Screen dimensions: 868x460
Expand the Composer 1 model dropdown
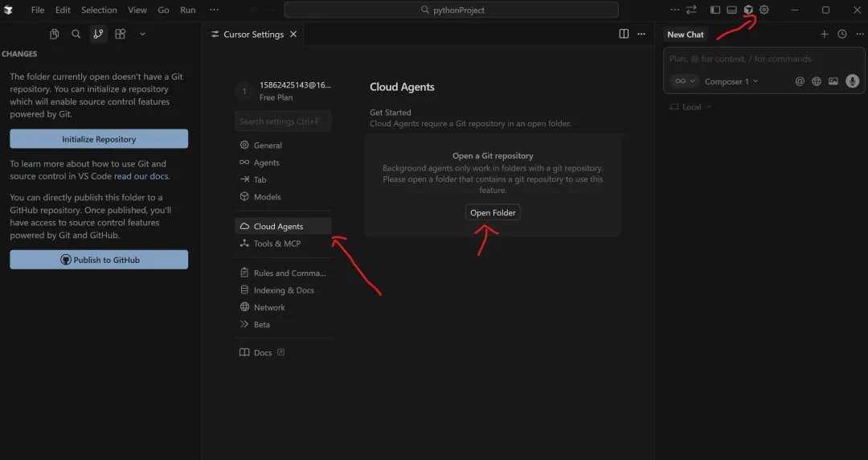pyautogui.click(x=731, y=81)
